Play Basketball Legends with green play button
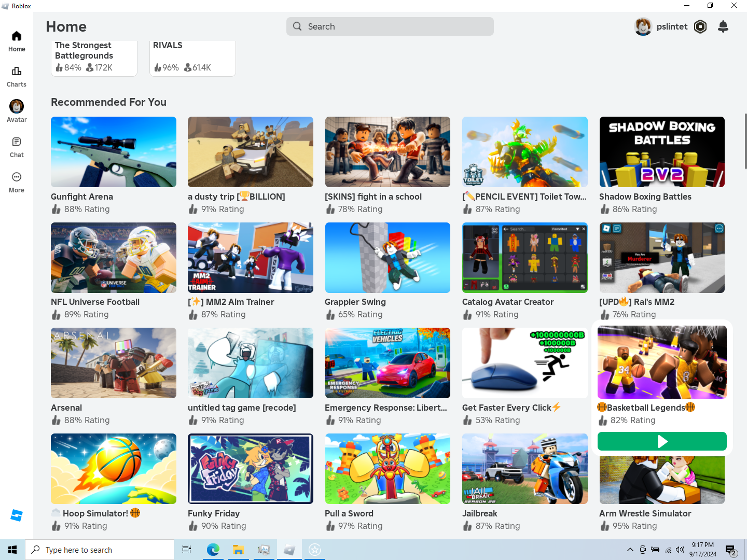The image size is (747, 560). [662, 441]
